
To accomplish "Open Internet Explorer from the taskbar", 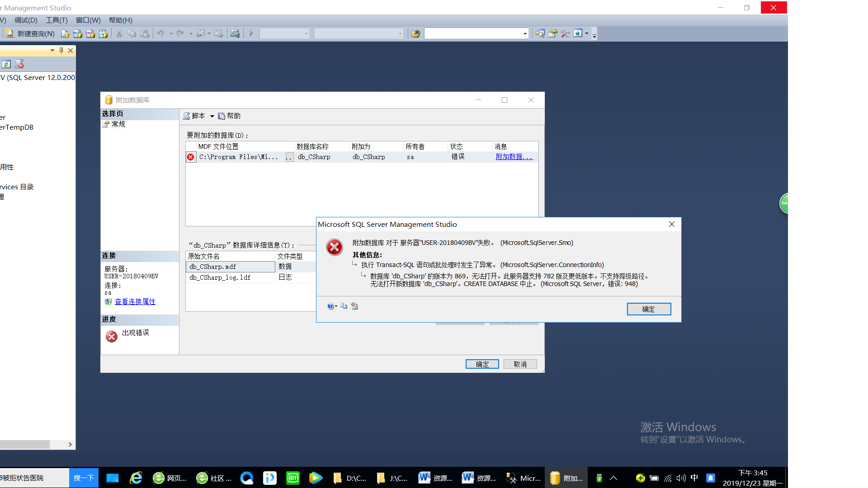I will point(136,478).
